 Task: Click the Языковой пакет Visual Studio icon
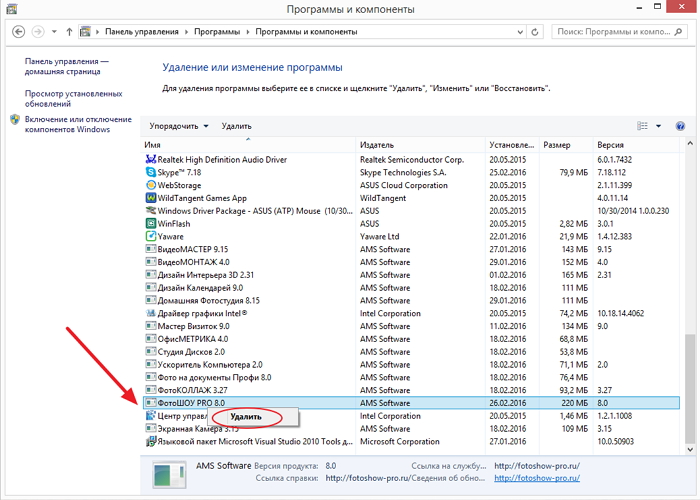151,442
